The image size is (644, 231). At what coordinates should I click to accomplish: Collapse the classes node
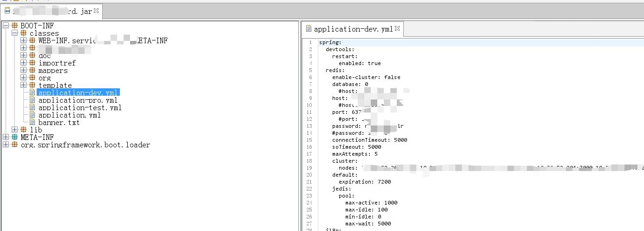tap(15, 33)
